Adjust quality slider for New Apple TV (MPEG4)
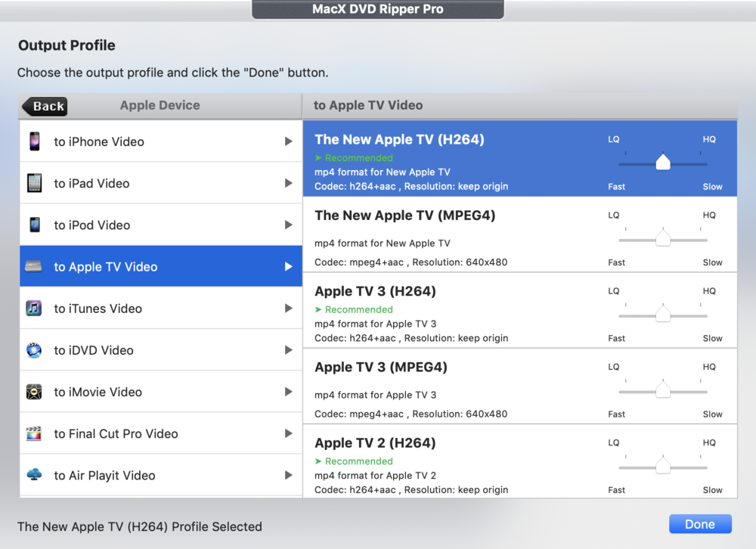 point(663,238)
